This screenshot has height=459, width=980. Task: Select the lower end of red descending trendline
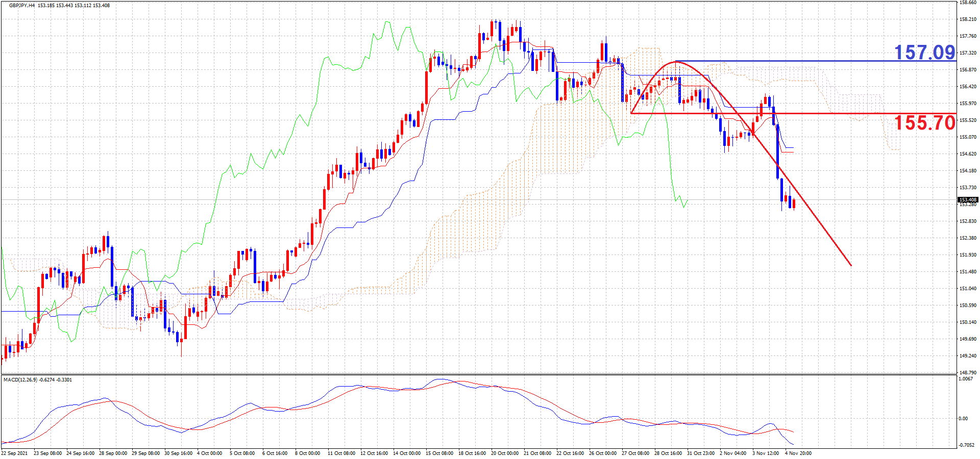point(850,265)
